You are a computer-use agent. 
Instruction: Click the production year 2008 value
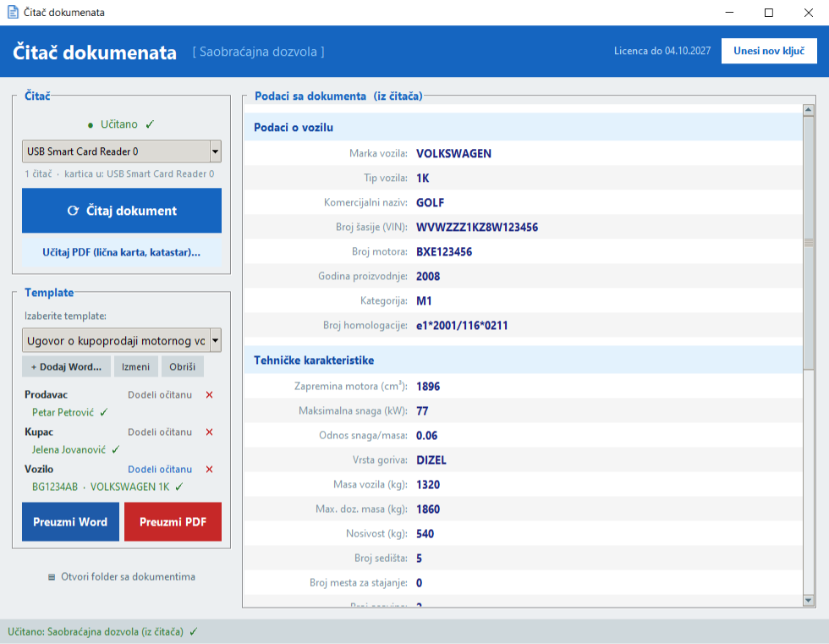tap(428, 277)
